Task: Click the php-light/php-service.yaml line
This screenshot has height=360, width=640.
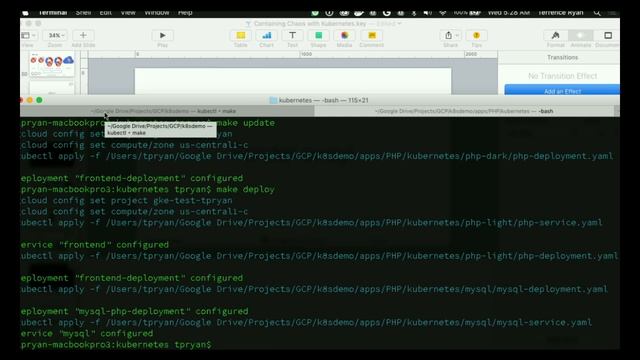Action: click(x=312, y=222)
